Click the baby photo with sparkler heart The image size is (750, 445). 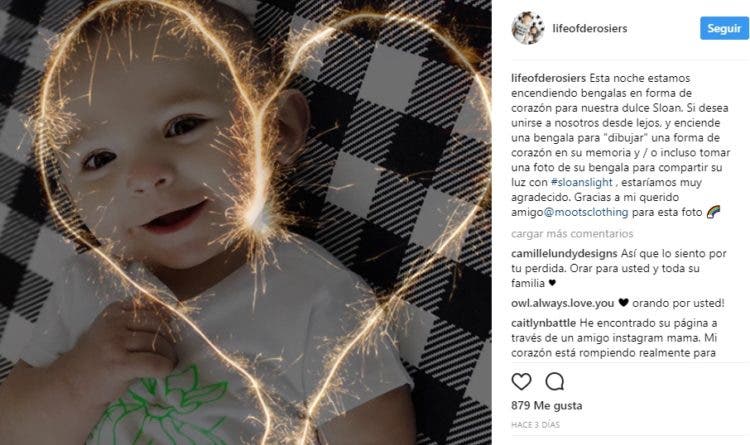[x=246, y=222]
